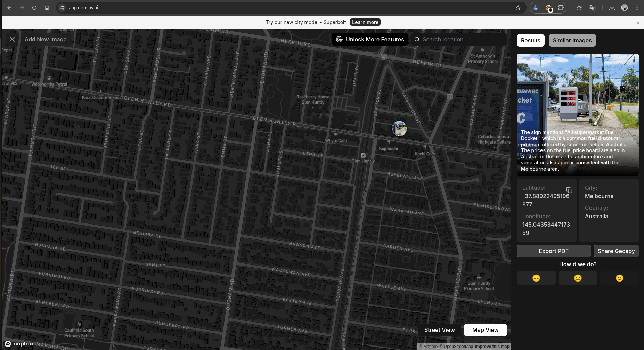Screen dimensions: 644x350
Task: Click the Mapbox logo
Action: click(19, 344)
